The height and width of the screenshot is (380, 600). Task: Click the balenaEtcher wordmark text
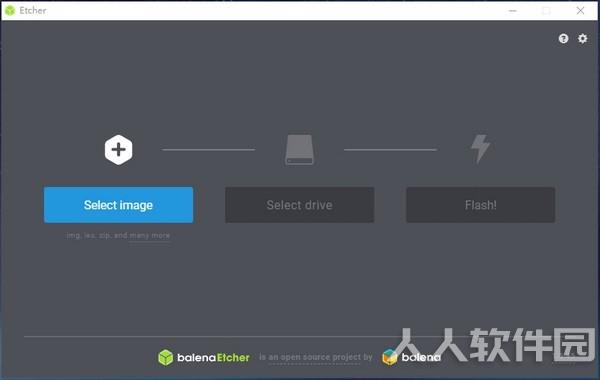click(213, 357)
